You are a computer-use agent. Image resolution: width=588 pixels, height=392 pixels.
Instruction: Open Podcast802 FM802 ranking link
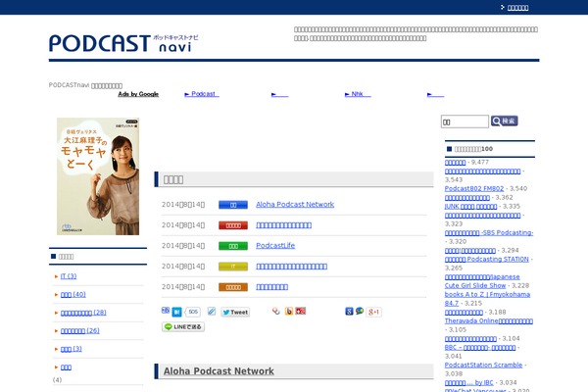(x=474, y=189)
